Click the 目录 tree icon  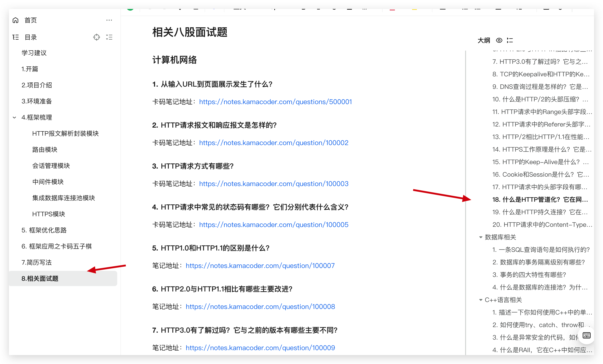(15, 37)
